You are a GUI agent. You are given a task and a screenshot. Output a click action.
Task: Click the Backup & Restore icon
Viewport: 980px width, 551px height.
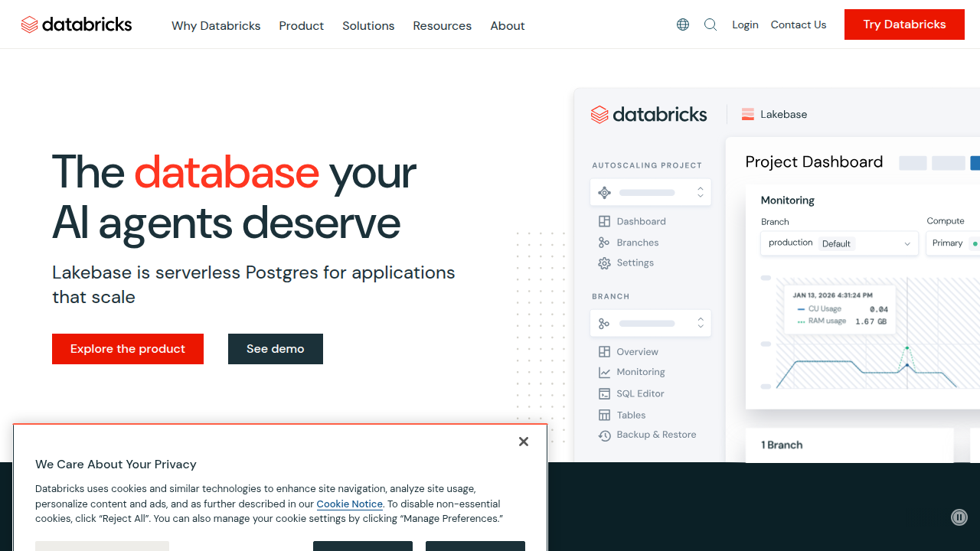pyautogui.click(x=604, y=435)
